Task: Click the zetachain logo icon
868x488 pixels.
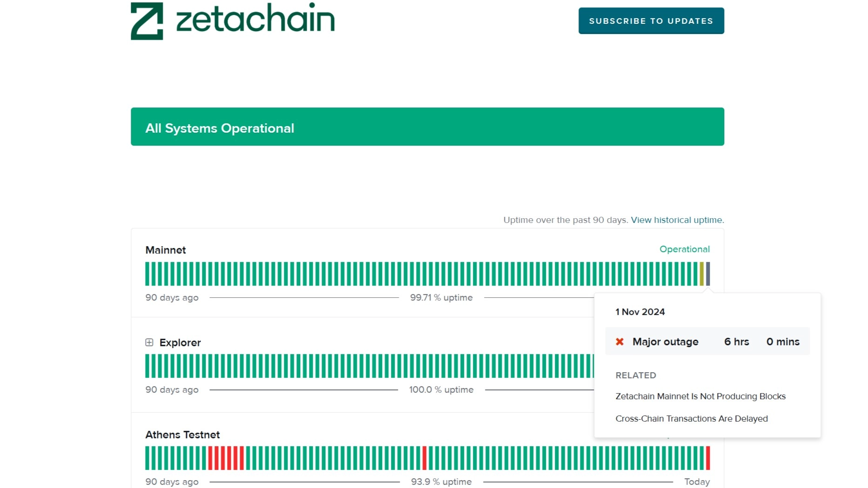Action: click(x=147, y=20)
